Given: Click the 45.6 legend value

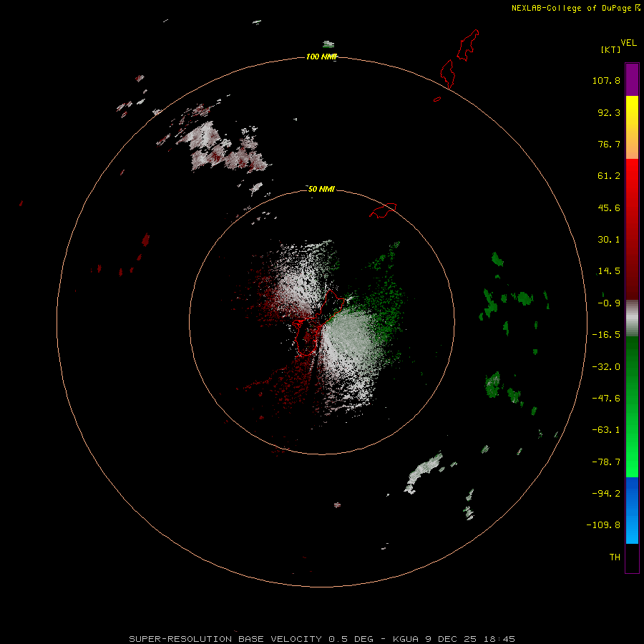Looking at the screenshot, I should click(609, 208).
